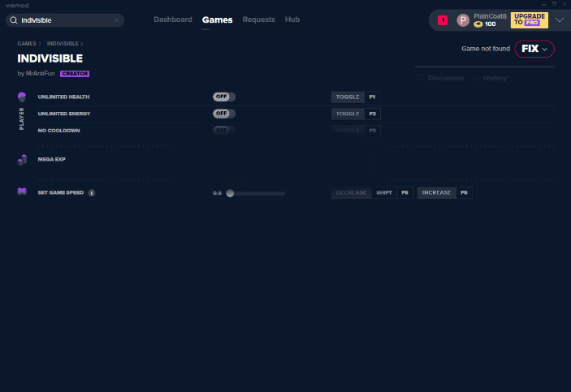
Task: Click the CREATOR badge
Action: 75,74
